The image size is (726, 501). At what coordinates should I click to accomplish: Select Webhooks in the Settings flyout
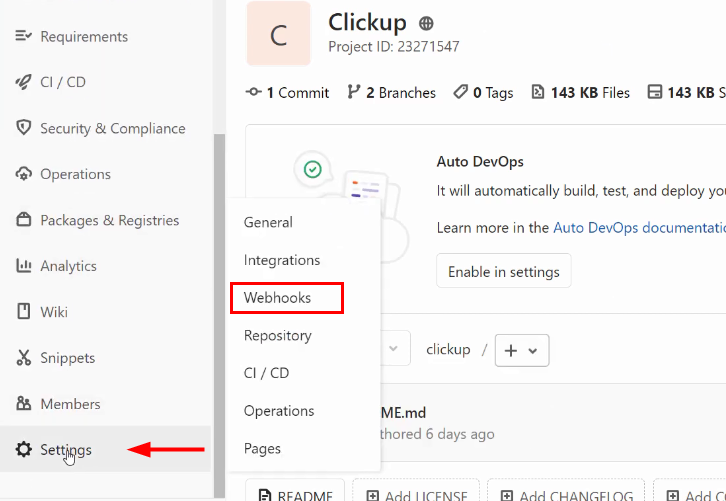277,298
